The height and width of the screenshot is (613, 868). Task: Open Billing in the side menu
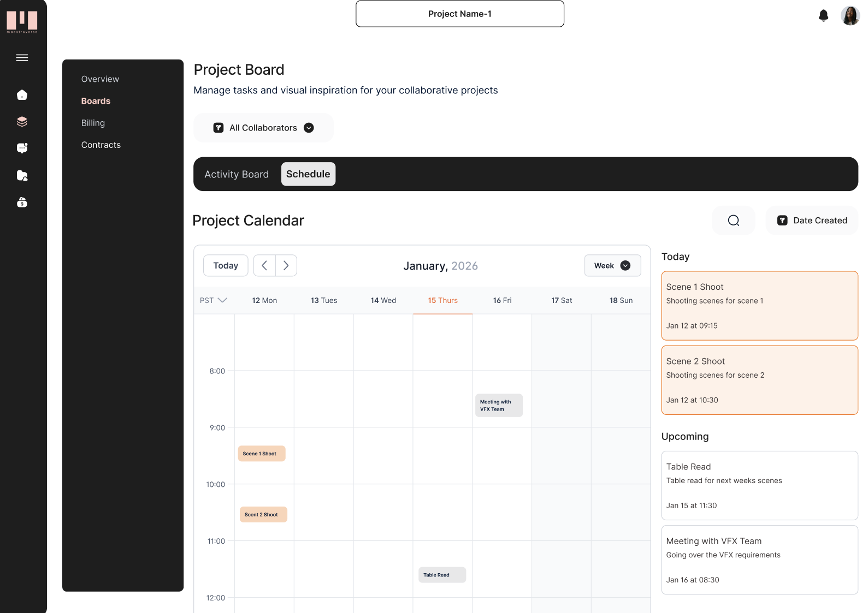93,123
